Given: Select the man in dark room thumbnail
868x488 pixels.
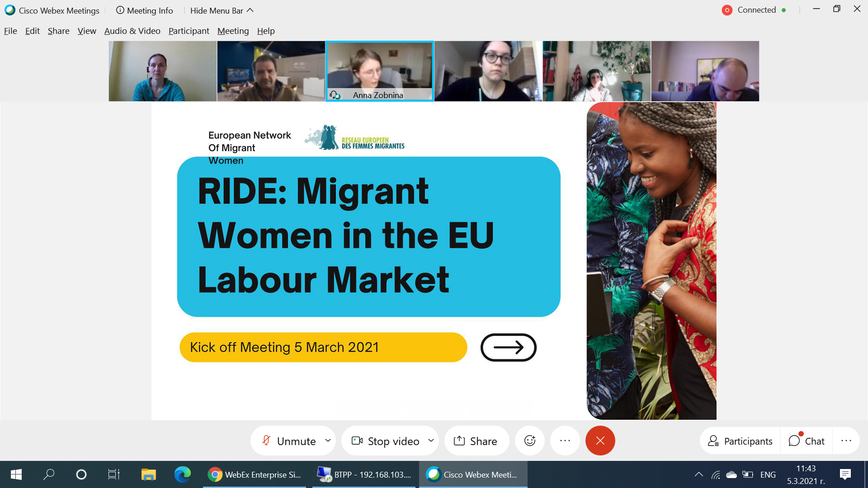Looking at the screenshot, I should (271, 71).
